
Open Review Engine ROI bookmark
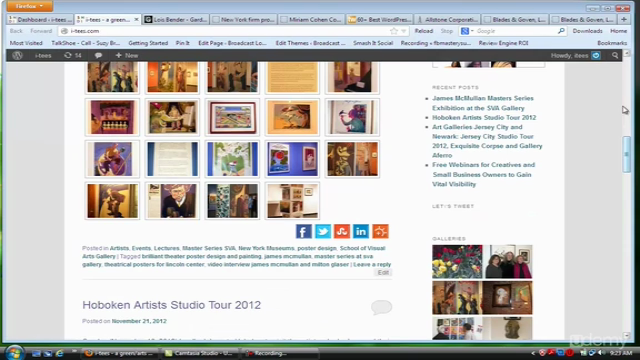coord(503,43)
